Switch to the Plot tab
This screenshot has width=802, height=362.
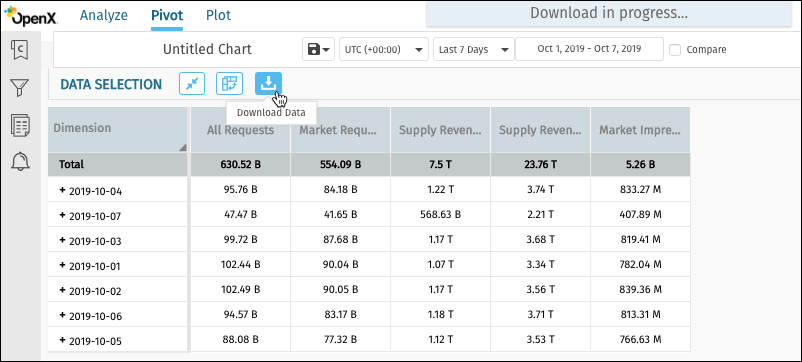218,15
